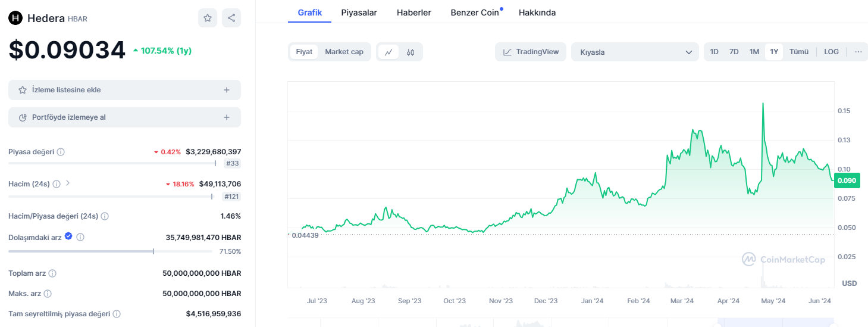868x327 pixels.
Task: Click info icon beside Toplam arz
Action: pyautogui.click(x=52, y=273)
